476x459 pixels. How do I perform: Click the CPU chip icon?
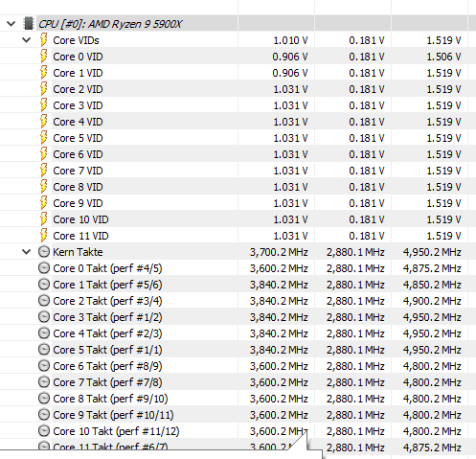pos(29,24)
